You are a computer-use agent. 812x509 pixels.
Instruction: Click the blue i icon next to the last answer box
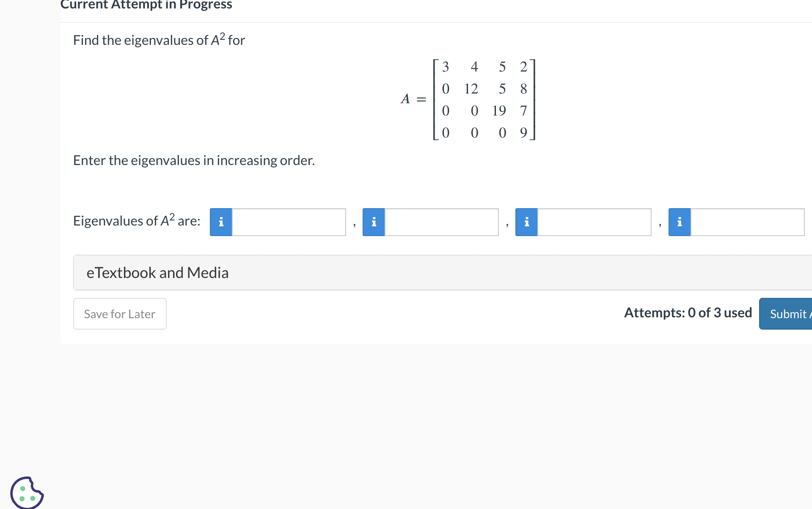(x=679, y=222)
